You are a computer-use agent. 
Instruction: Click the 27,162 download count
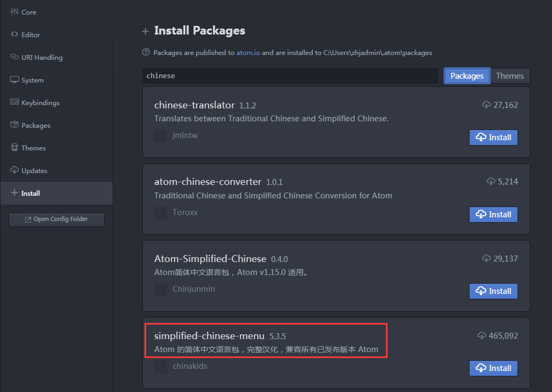pos(506,105)
